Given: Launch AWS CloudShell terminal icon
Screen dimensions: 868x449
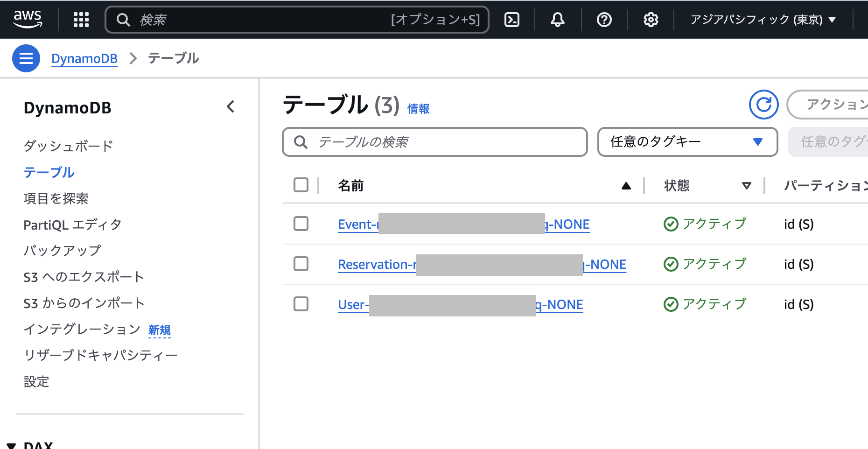Looking at the screenshot, I should coord(512,20).
